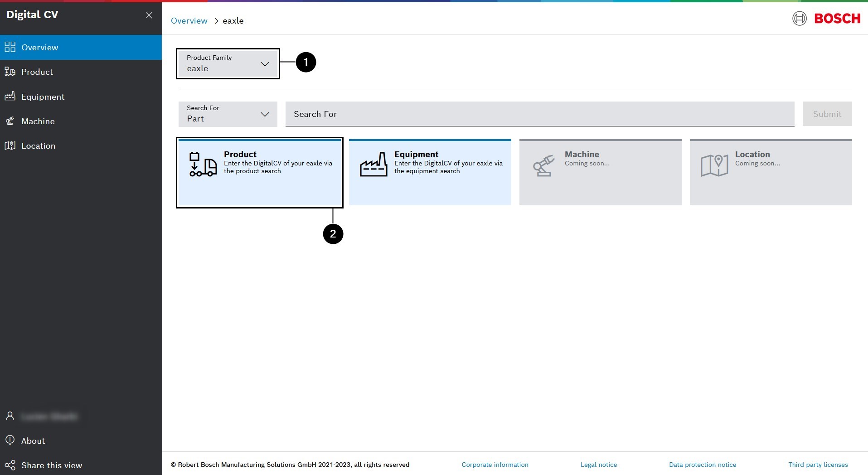Click the eaxle breadcrumb text
This screenshot has height=475, width=868.
click(x=233, y=21)
